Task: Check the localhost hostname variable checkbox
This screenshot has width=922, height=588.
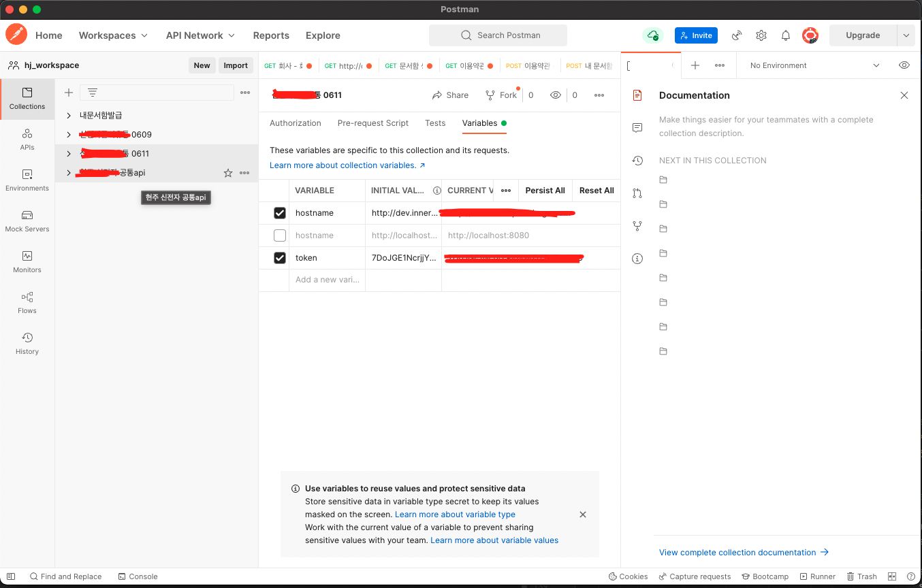Action: (x=280, y=235)
